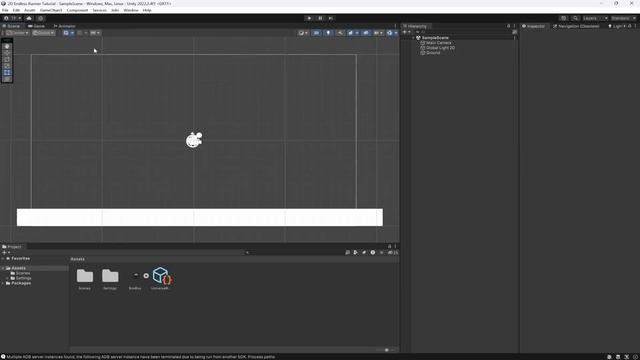Select the Rect tool
The width and height of the screenshot is (640, 360).
click(x=7, y=73)
